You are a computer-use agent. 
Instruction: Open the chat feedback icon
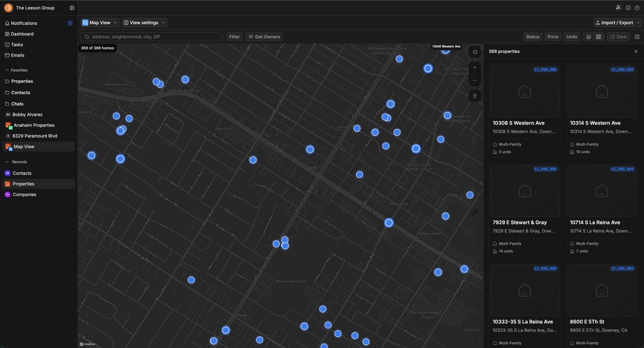tap(628, 8)
